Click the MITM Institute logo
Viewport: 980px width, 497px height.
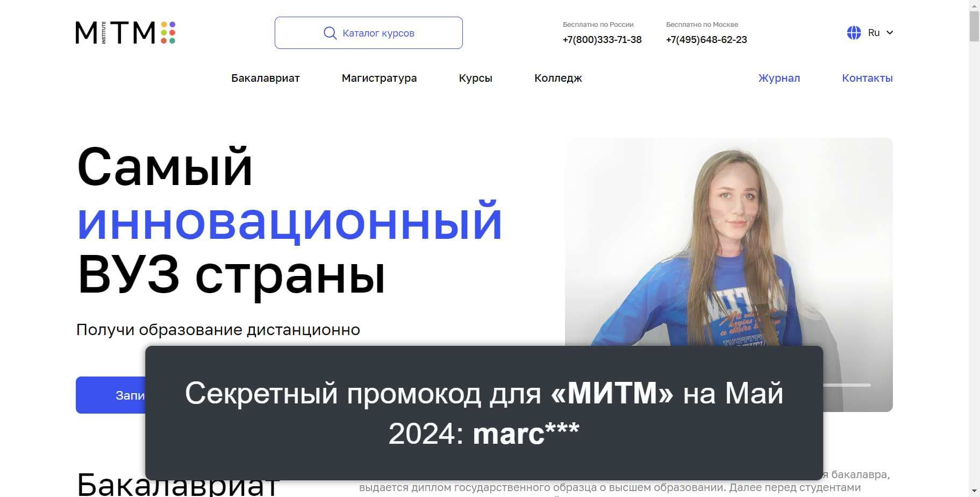(125, 33)
